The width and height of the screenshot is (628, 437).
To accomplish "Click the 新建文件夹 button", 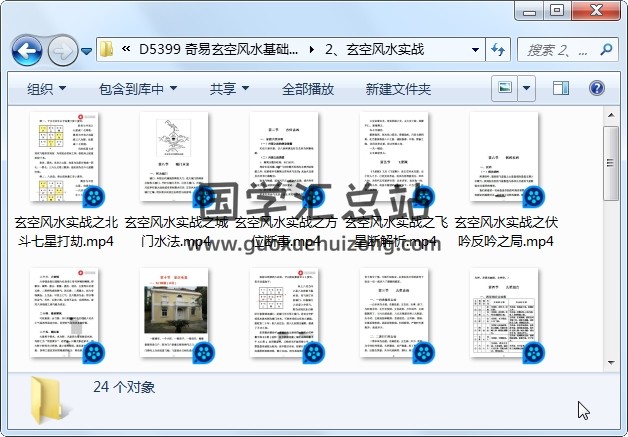I will click(398, 89).
